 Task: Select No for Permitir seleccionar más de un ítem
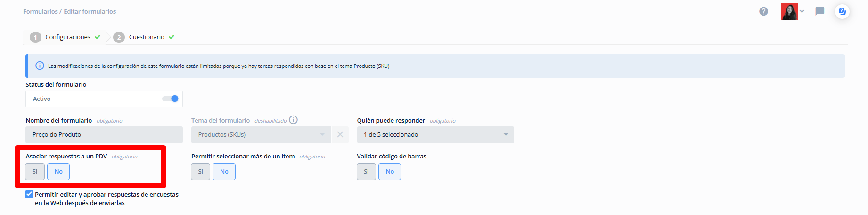click(224, 172)
